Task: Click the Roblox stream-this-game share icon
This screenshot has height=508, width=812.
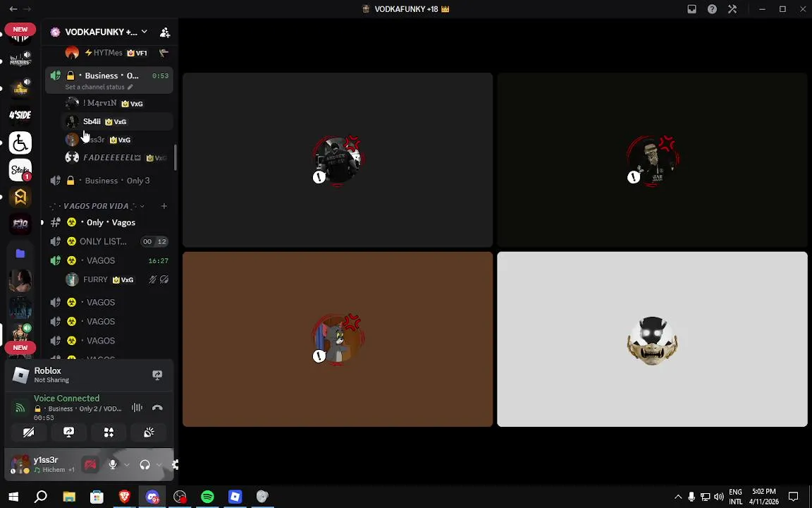Action: point(157,375)
